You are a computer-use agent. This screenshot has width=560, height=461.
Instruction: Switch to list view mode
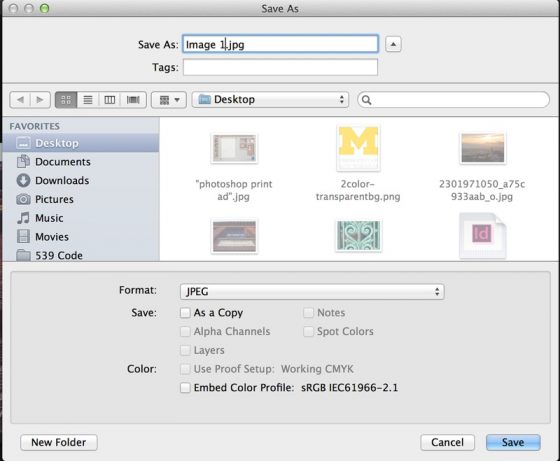(88, 100)
